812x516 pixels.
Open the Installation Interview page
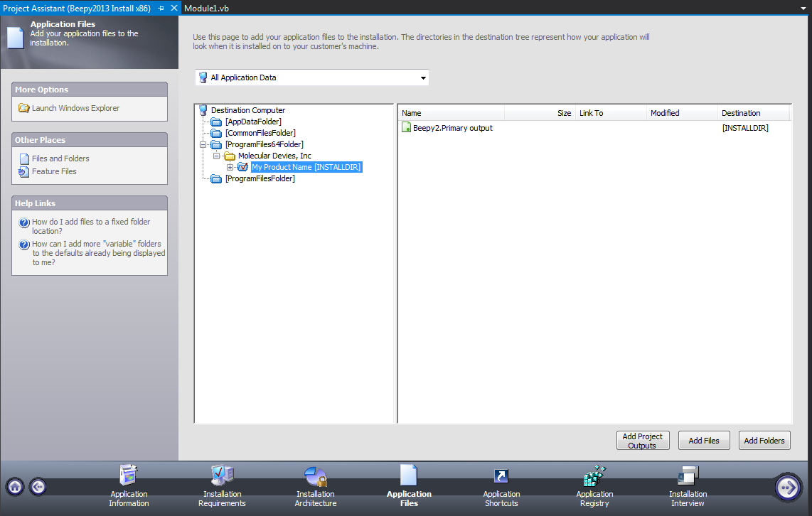[688, 487]
